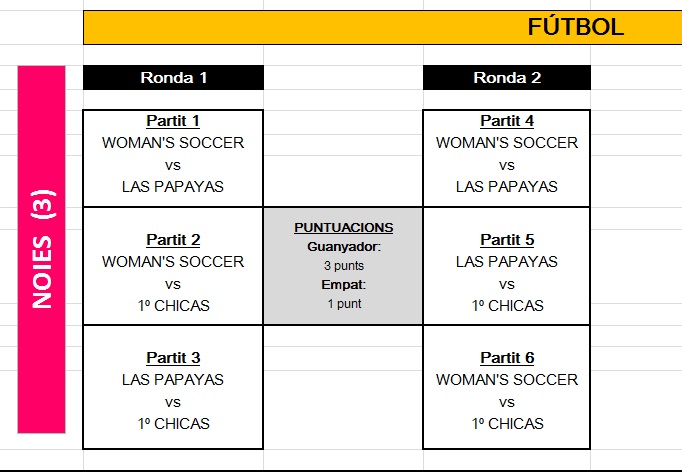Click the orange FÚTBOL title banner

tap(382, 27)
